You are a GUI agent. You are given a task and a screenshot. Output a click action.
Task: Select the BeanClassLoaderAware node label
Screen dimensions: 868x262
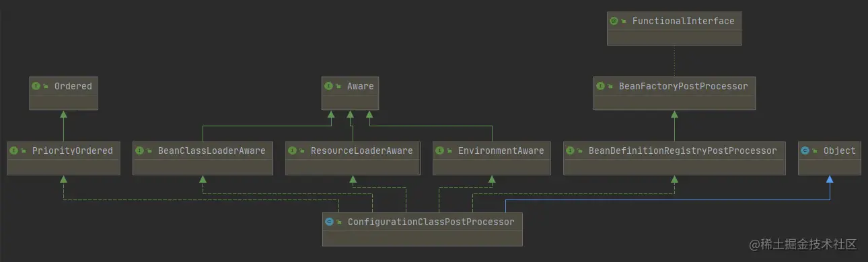pyautogui.click(x=211, y=151)
